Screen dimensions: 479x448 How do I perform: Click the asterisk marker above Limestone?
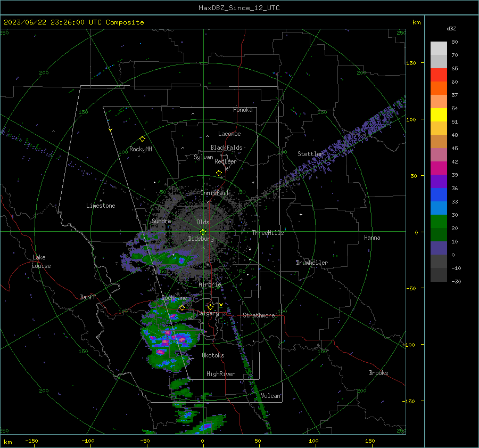pos(101,201)
